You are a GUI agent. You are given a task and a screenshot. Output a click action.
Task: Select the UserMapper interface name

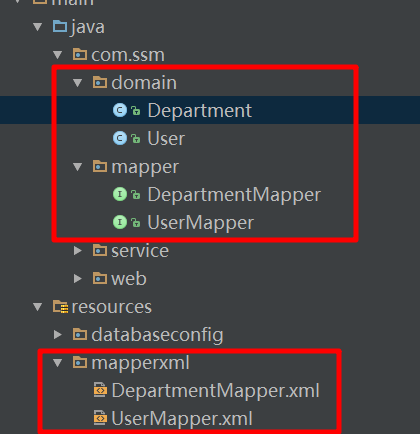(201, 223)
